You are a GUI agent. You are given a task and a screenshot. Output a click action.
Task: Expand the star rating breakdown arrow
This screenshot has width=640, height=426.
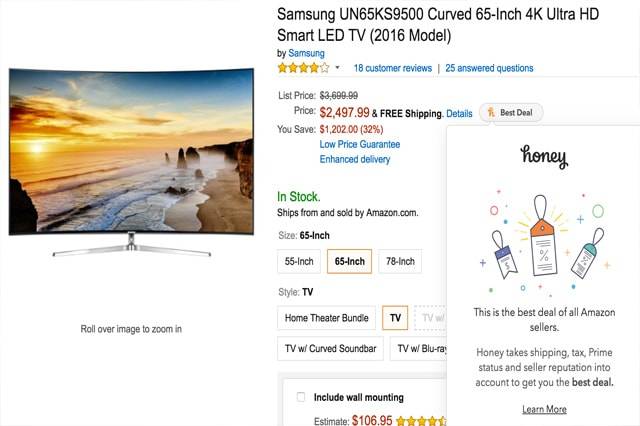click(338, 68)
